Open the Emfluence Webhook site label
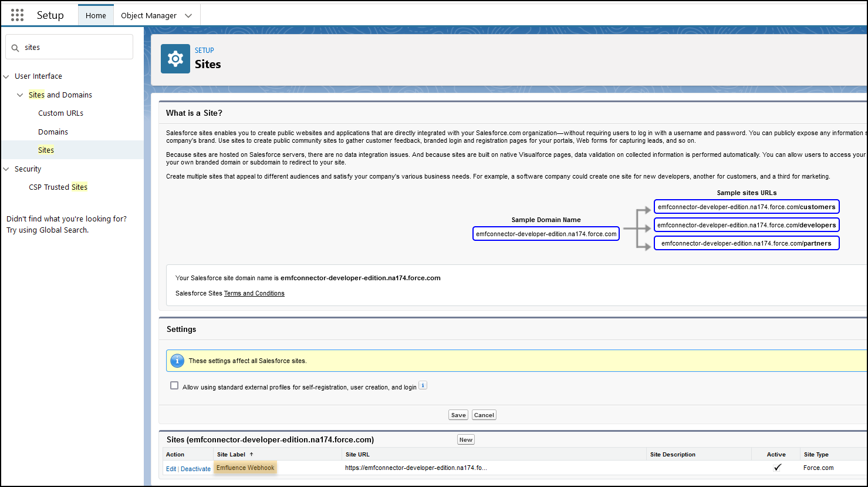The image size is (868, 487). point(245,468)
